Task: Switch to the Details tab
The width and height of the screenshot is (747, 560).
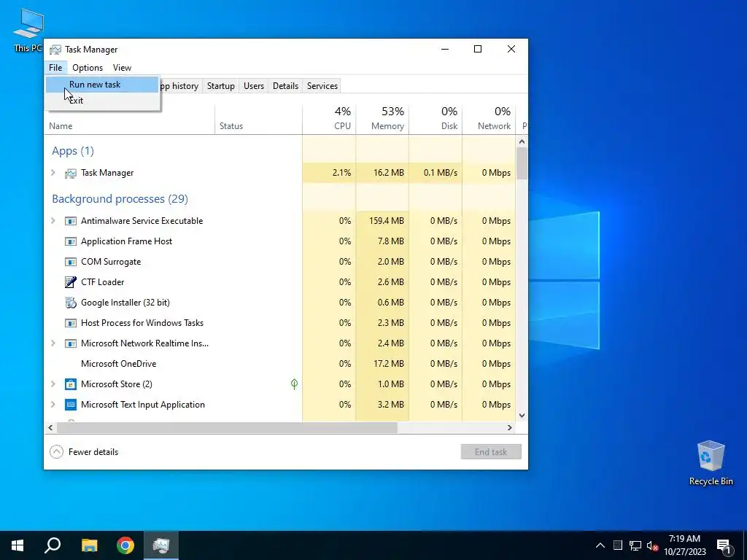Action: pyautogui.click(x=285, y=86)
